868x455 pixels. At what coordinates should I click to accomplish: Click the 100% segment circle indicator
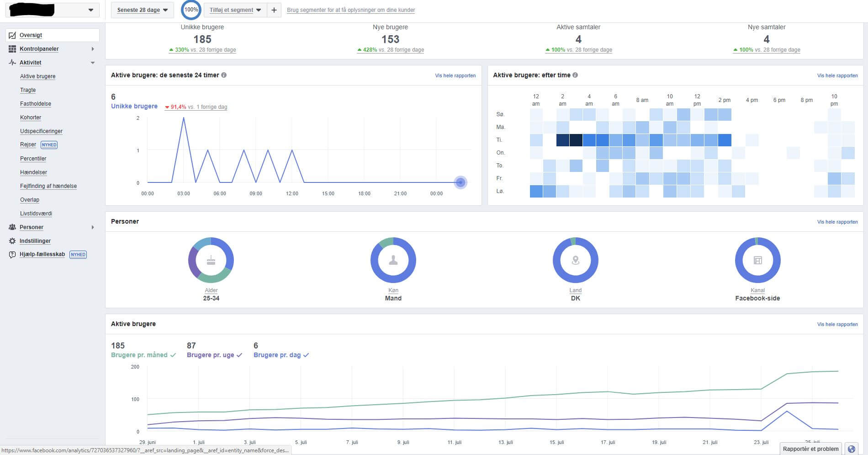pyautogui.click(x=191, y=10)
